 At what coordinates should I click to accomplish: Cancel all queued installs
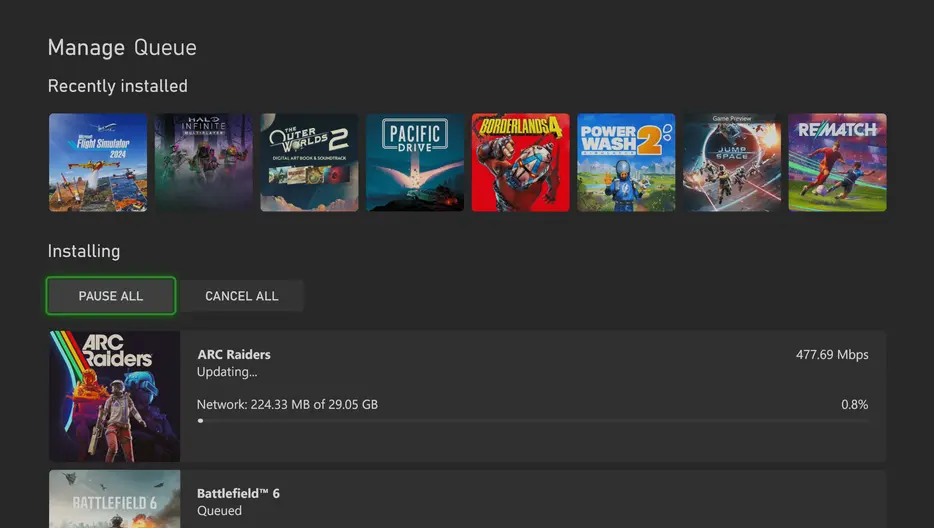(241, 296)
